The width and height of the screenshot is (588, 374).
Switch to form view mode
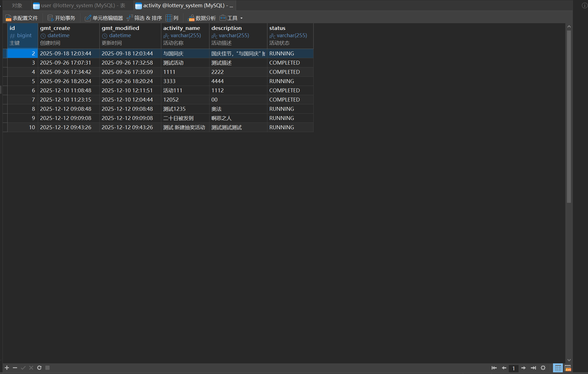point(568,368)
